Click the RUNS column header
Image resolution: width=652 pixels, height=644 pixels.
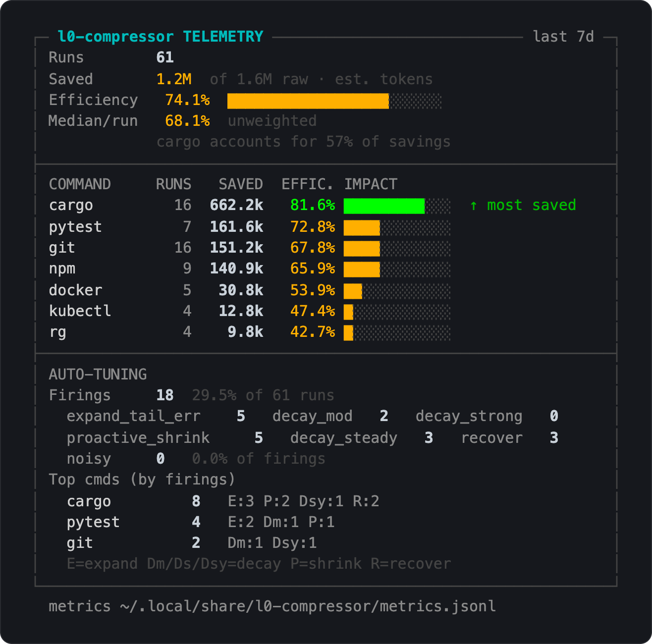(x=174, y=184)
